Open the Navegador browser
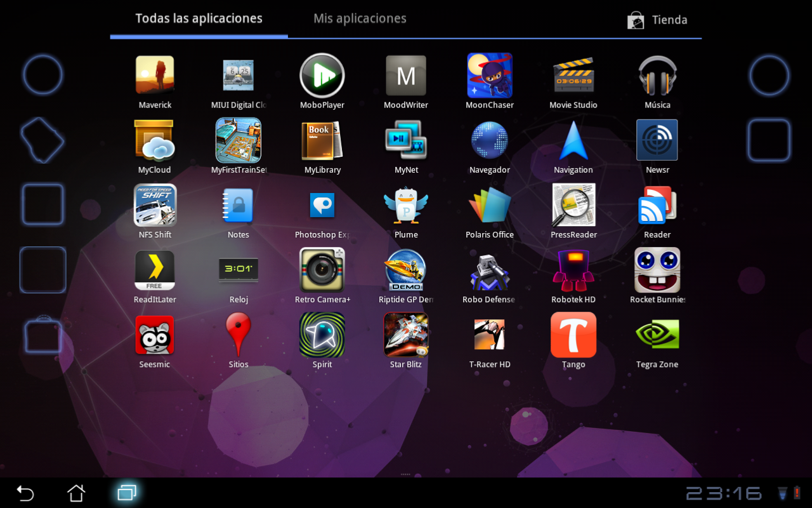812x508 pixels. pyautogui.click(x=490, y=140)
